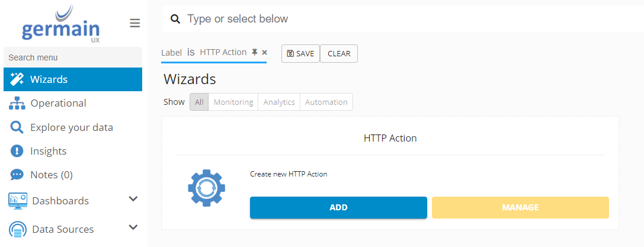The image size is (644, 247).
Task: Show All wizards filter
Action: (x=199, y=102)
